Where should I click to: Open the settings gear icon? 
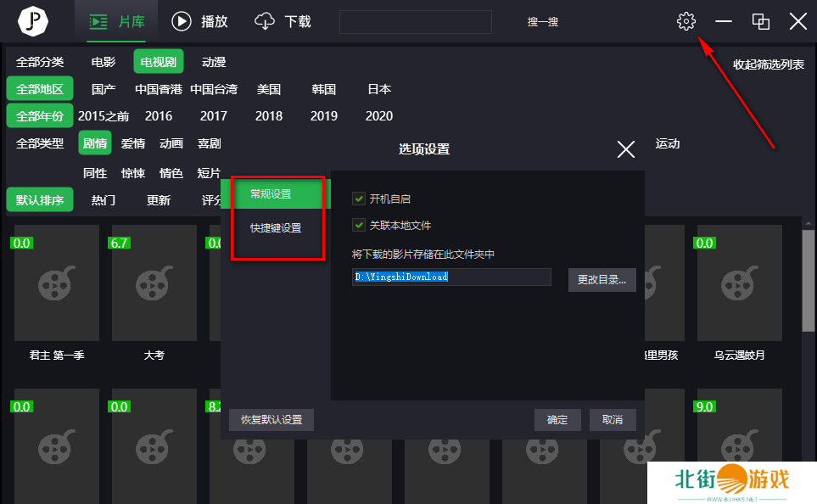coord(686,22)
